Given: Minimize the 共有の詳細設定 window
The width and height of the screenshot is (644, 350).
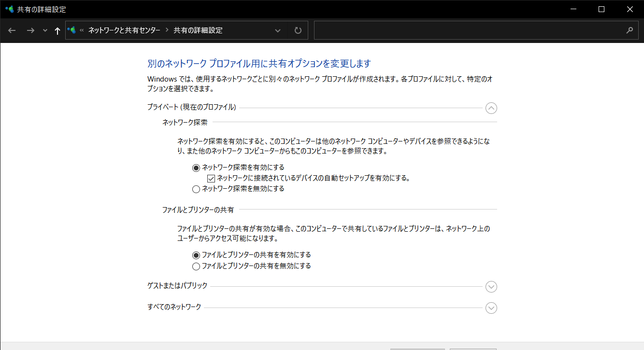Looking at the screenshot, I should [x=573, y=9].
